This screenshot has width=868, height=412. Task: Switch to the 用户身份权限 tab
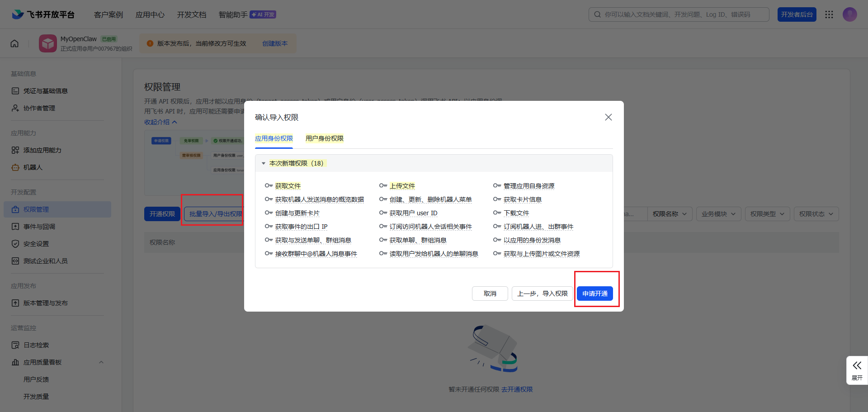(324, 138)
